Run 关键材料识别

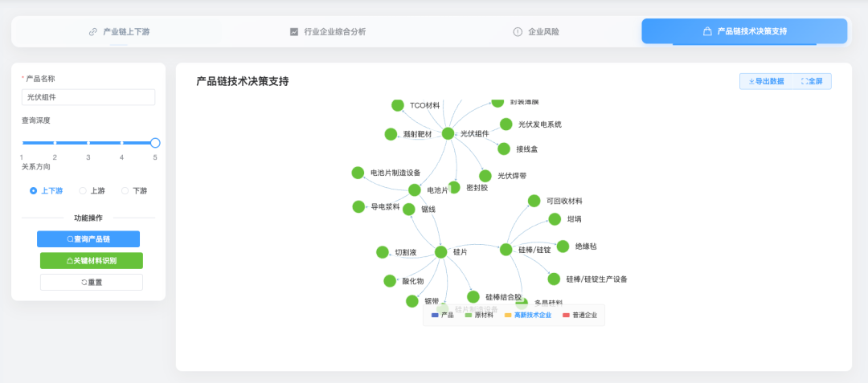(92, 261)
